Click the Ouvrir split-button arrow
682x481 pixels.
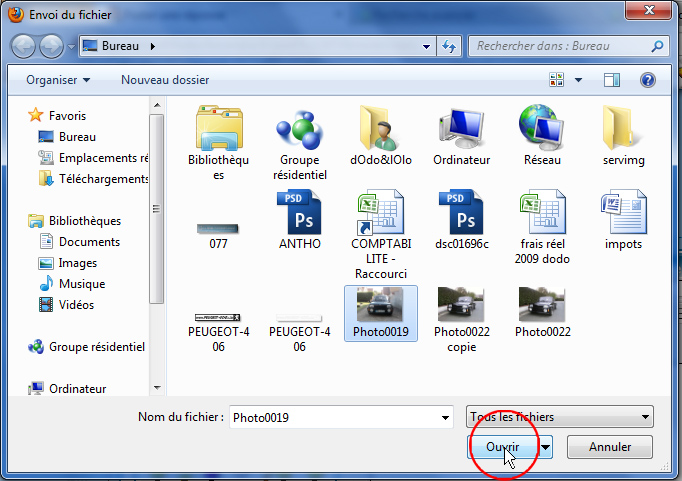546,447
